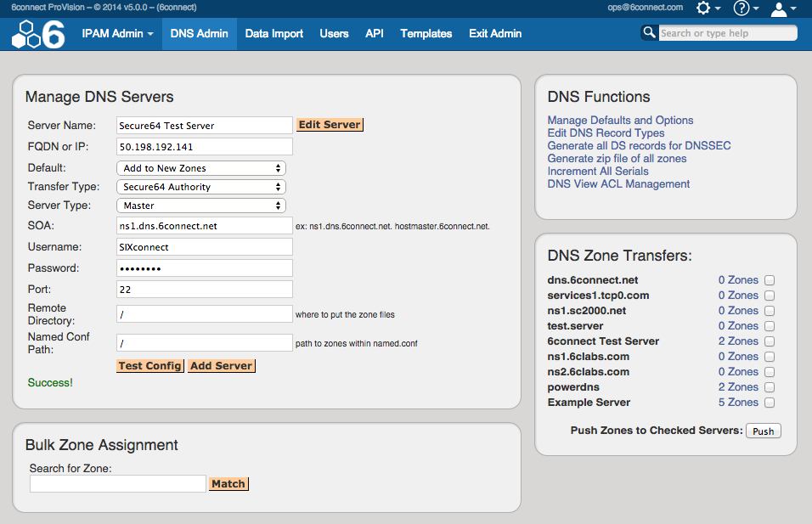Click the Edit Server button
The image size is (812, 524).
[x=330, y=125]
